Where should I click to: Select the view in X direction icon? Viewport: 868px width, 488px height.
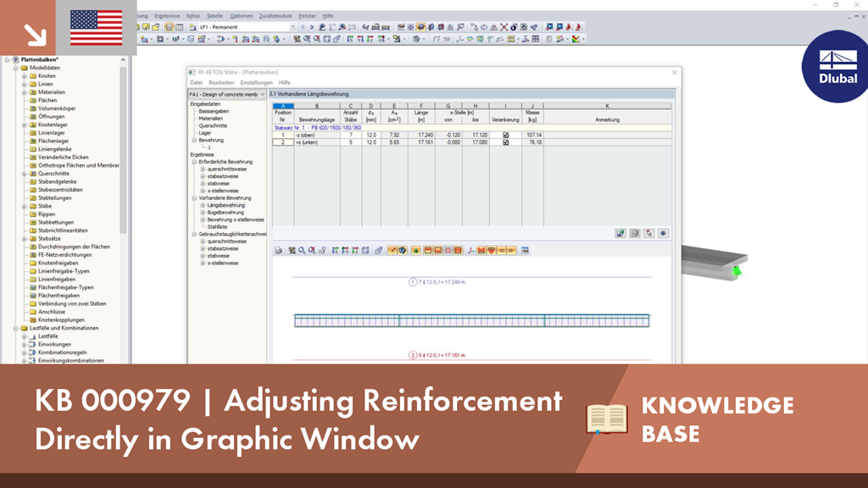pyautogui.click(x=335, y=251)
